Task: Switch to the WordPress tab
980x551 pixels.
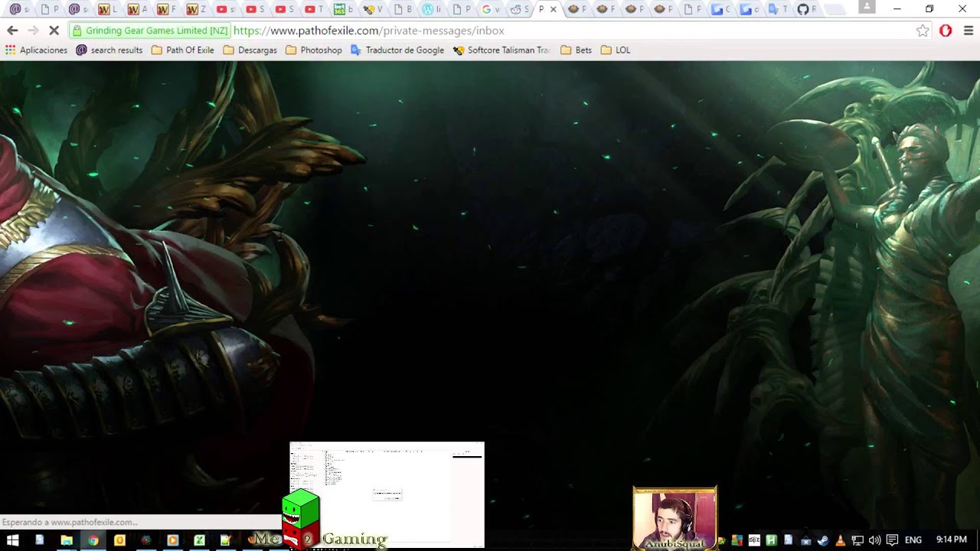Action: (433, 9)
